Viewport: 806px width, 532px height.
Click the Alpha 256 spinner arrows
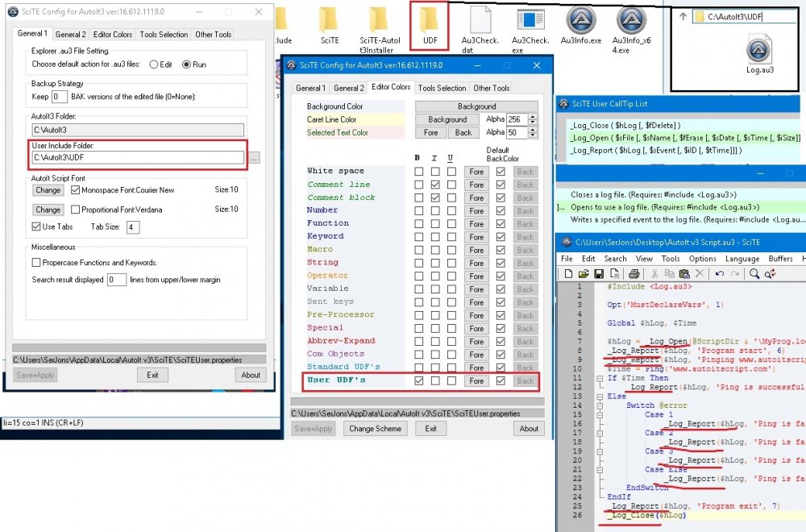(533, 119)
